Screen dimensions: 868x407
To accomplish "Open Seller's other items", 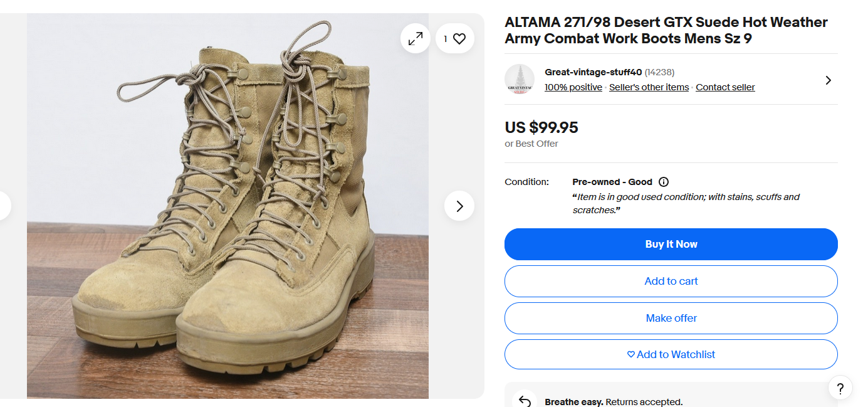I will (649, 87).
